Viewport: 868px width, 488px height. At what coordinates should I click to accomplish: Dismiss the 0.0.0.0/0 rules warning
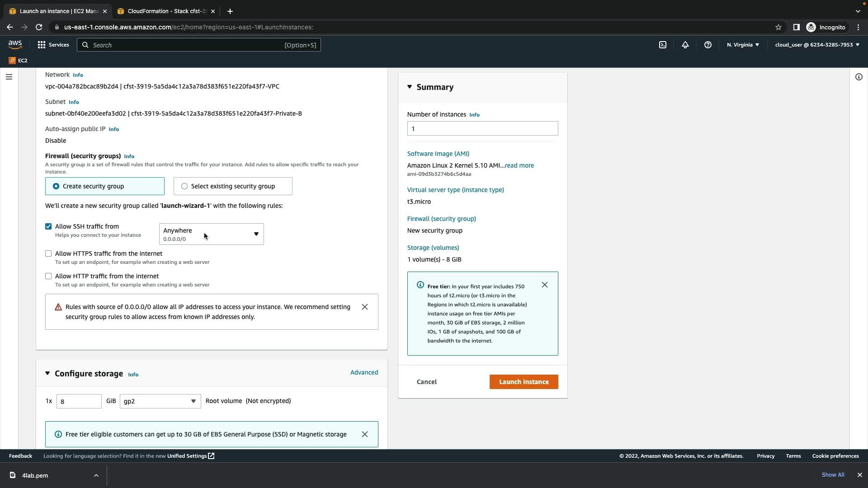pyautogui.click(x=365, y=307)
